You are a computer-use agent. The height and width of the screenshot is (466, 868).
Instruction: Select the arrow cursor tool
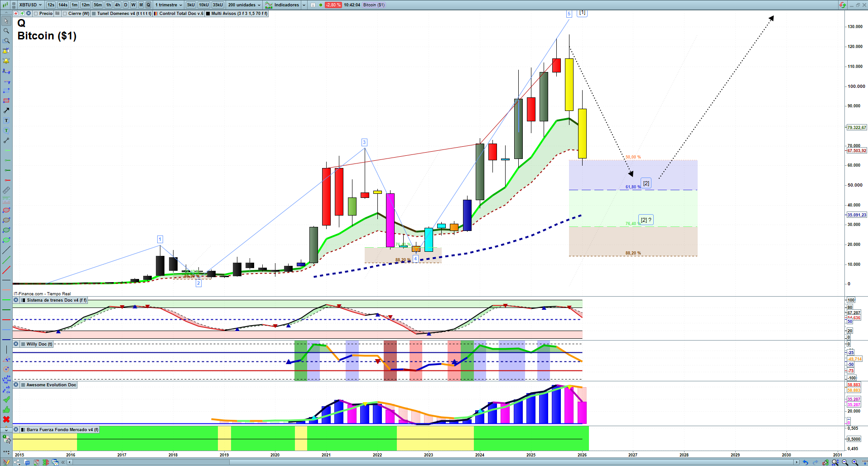(6, 21)
